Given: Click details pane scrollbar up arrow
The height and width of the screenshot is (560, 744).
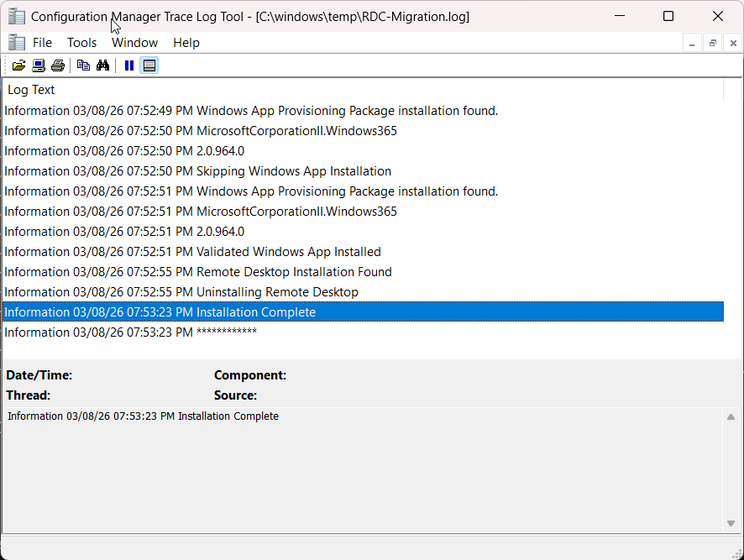Looking at the screenshot, I should (x=731, y=417).
